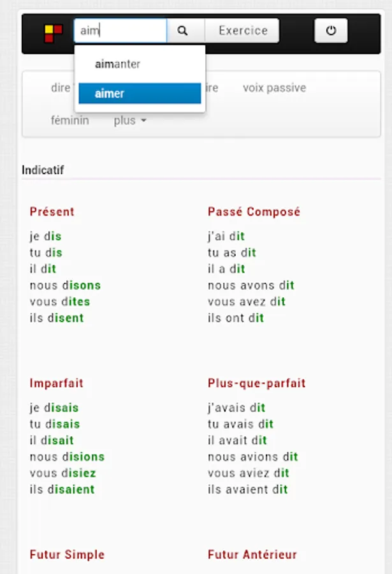This screenshot has width=392, height=574.
Task: Click the conjugation 'nous disons'
Action: [65, 285]
